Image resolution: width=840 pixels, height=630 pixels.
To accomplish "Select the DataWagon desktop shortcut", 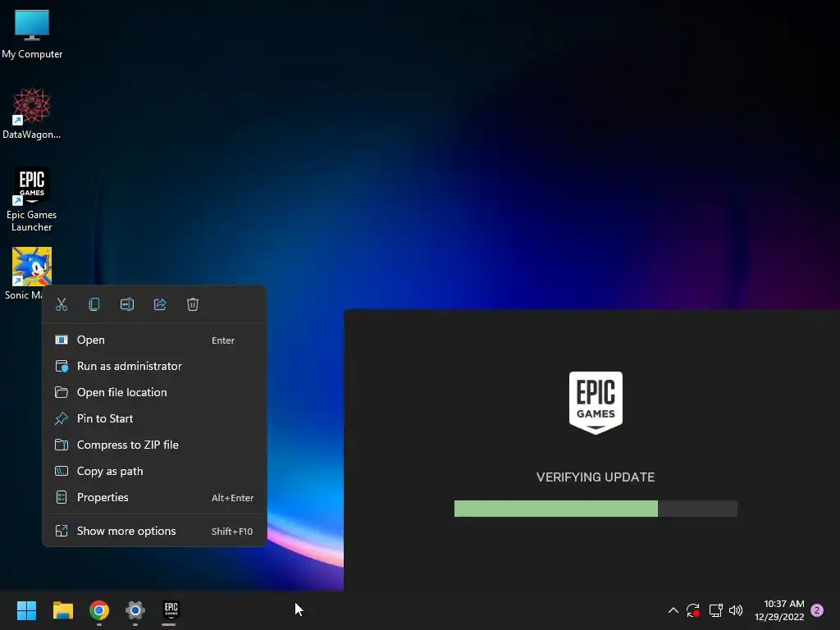I will [32, 113].
